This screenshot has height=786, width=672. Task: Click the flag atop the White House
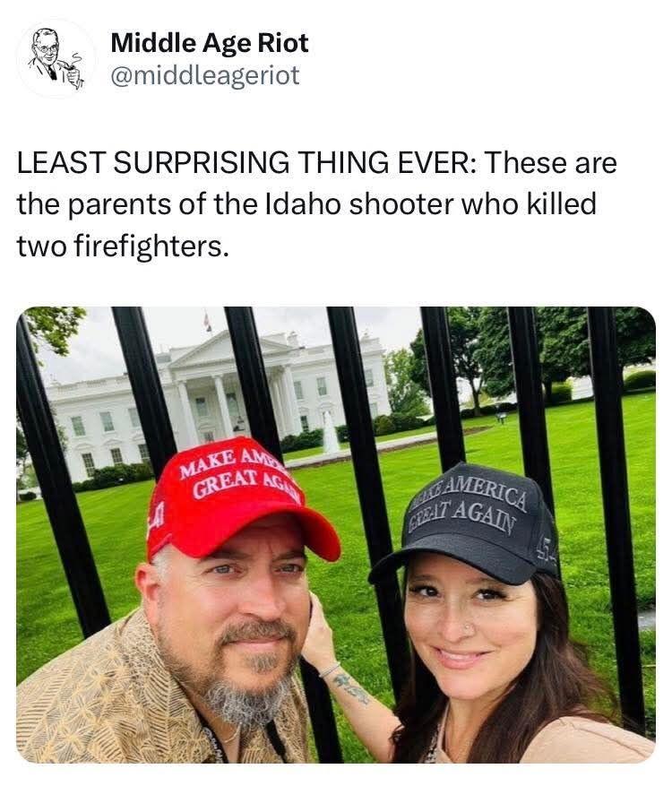click(208, 321)
